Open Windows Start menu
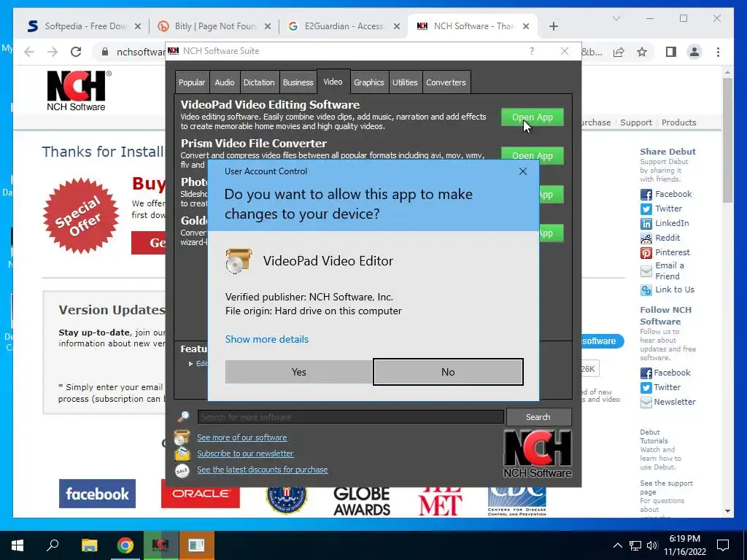 click(x=18, y=545)
